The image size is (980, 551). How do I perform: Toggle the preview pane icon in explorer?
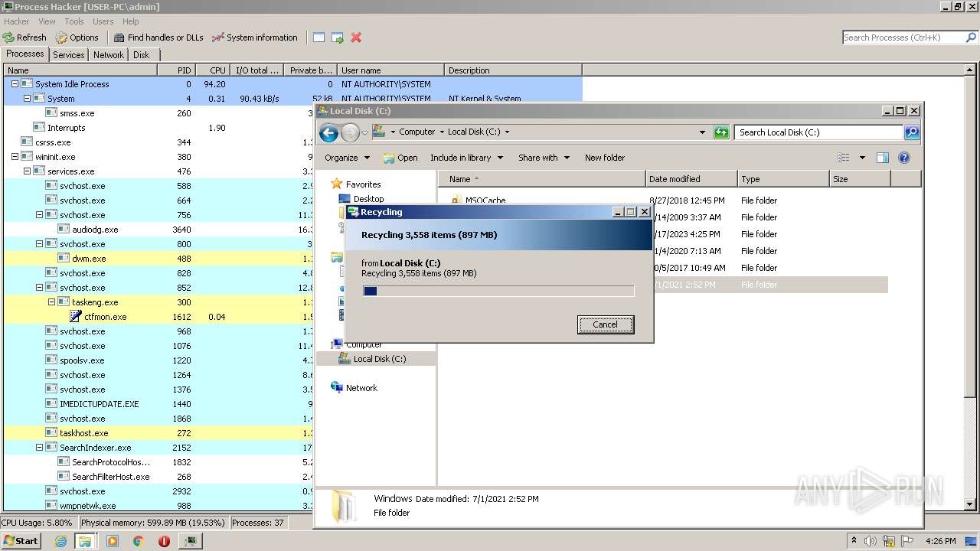882,158
